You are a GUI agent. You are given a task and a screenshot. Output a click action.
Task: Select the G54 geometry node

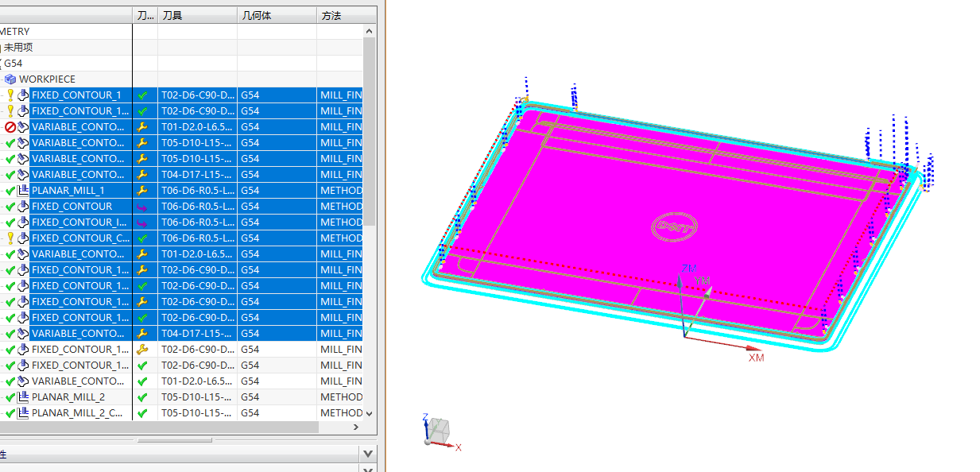(x=13, y=64)
